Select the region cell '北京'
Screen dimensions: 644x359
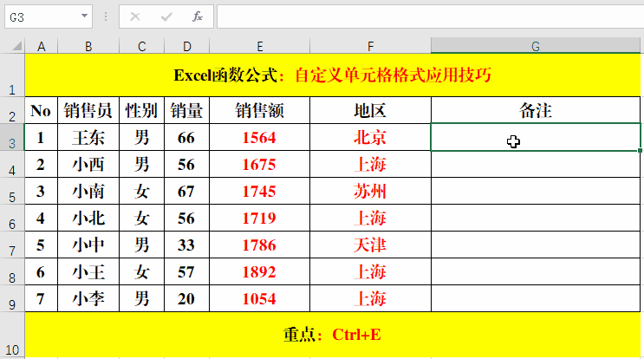click(x=370, y=137)
